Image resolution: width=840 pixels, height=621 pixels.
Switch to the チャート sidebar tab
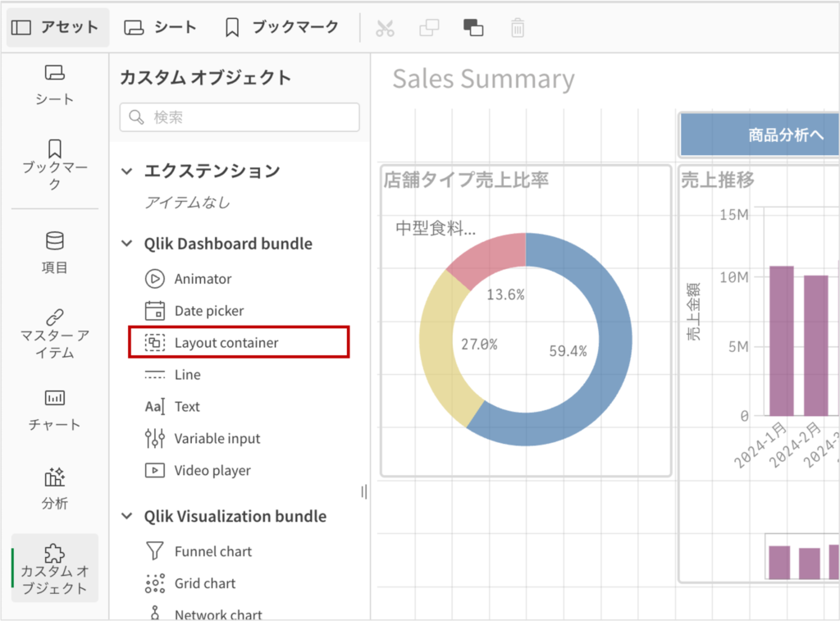(x=55, y=410)
